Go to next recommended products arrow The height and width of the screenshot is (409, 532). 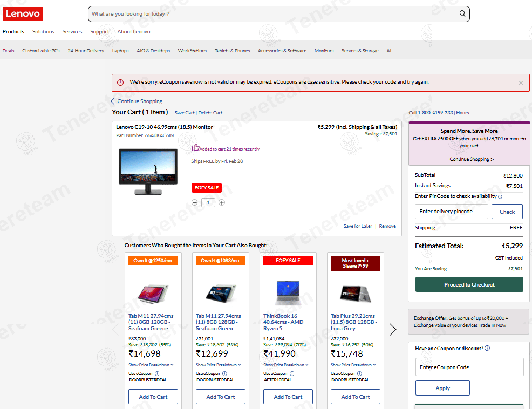click(x=393, y=329)
